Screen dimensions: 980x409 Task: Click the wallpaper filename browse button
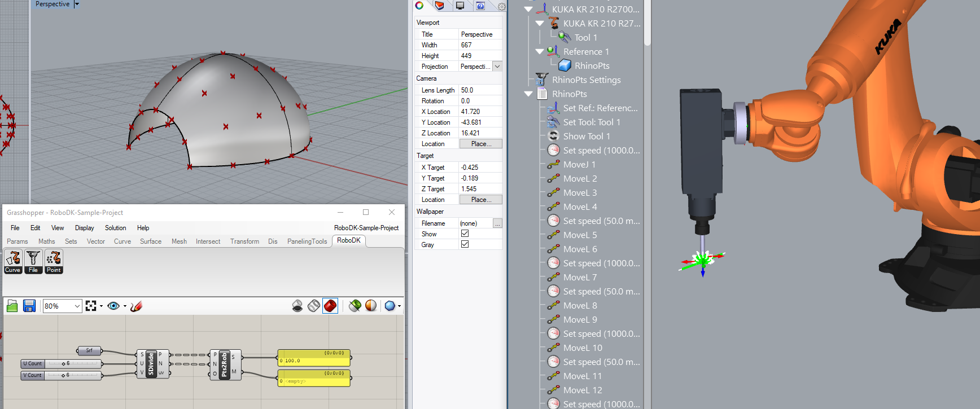[x=497, y=223]
